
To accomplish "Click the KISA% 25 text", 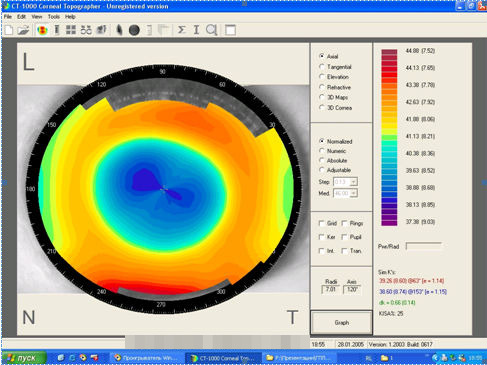I will tap(391, 313).
